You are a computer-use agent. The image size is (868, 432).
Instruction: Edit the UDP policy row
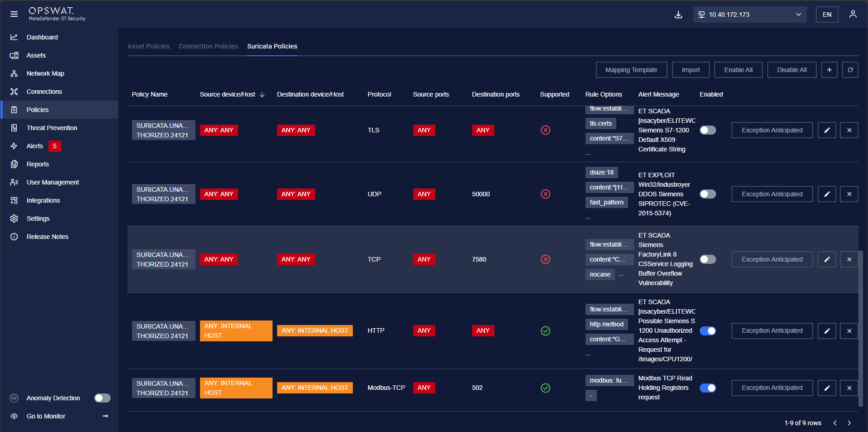tap(827, 194)
